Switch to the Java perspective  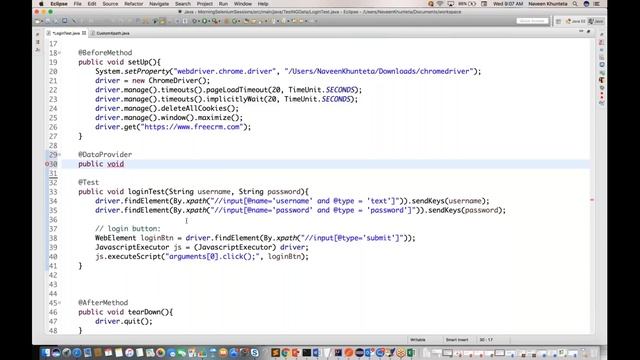pyautogui.click(x=596, y=21)
